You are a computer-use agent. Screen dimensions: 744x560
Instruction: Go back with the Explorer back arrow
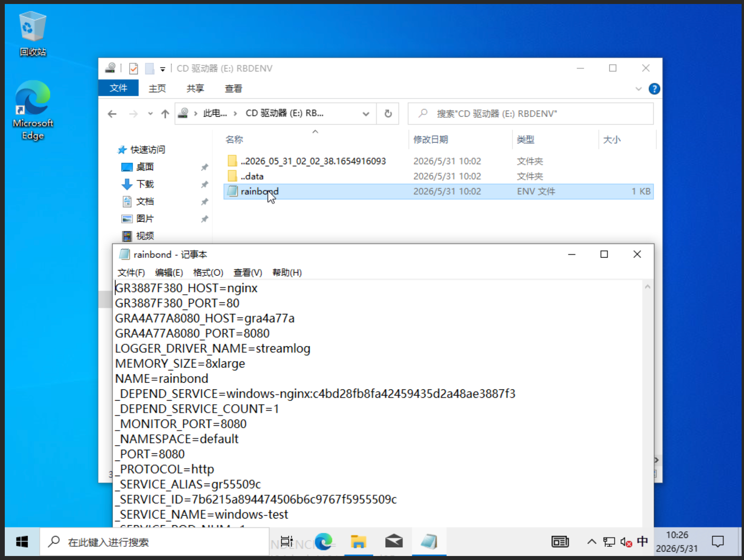[112, 114]
